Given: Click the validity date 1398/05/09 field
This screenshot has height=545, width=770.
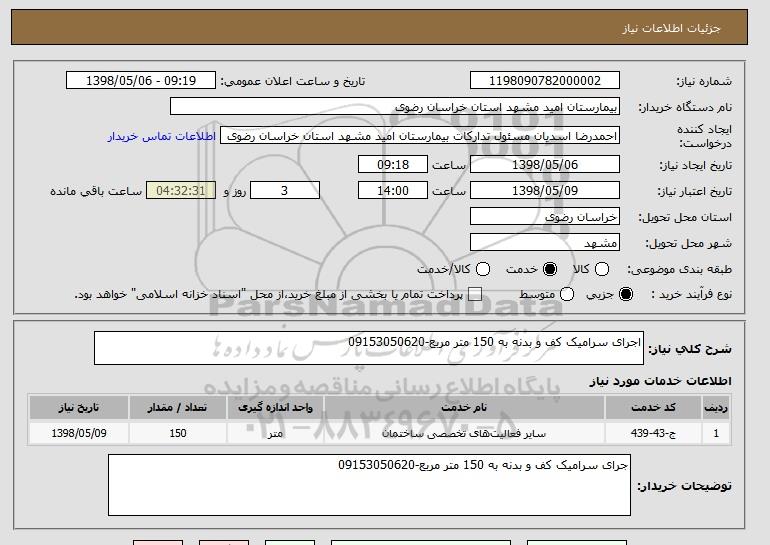Looking at the screenshot, I should point(545,191).
